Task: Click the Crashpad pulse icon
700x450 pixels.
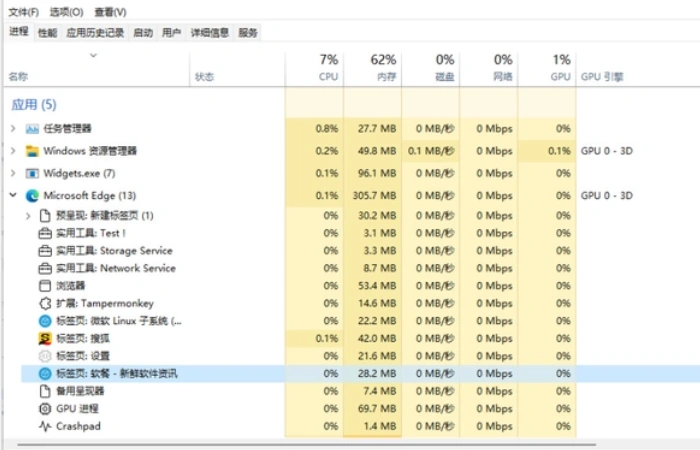Action: tap(44, 426)
